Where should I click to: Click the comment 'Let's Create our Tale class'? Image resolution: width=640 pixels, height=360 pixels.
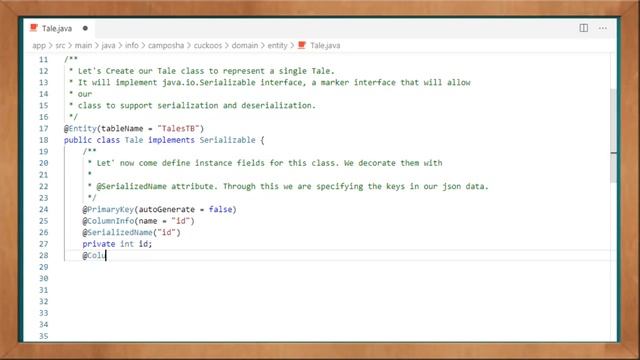tap(201, 71)
